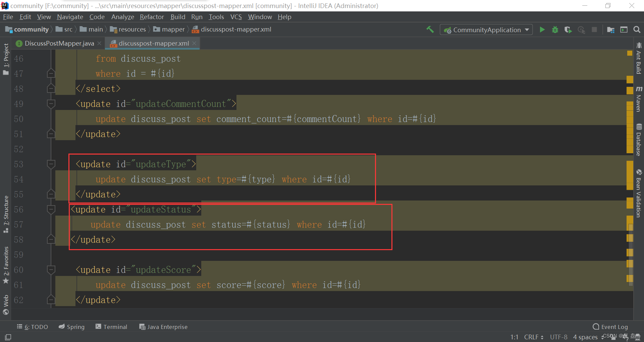Viewport: 644px width, 342px height.
Task: Collapse the updateStatus block at line 56
Action: click(x=51, y=210)
